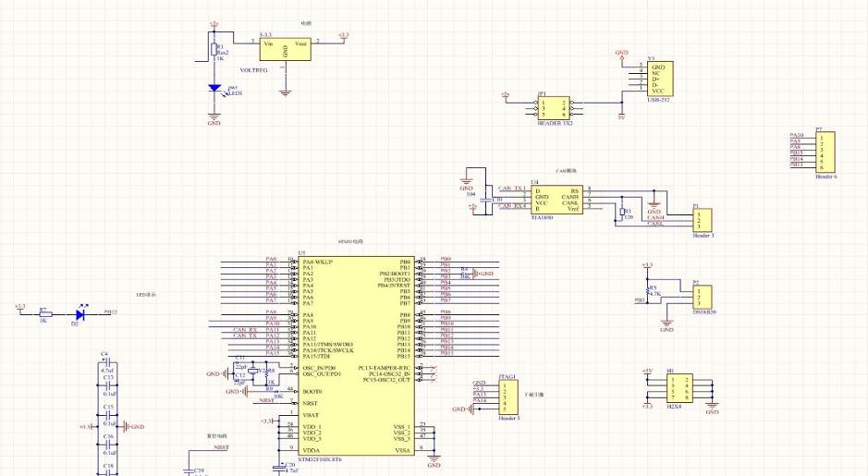Click the CAN_RX net label on PA11
This screenshot has height=476, width=868.
click(x=245, y=330)
